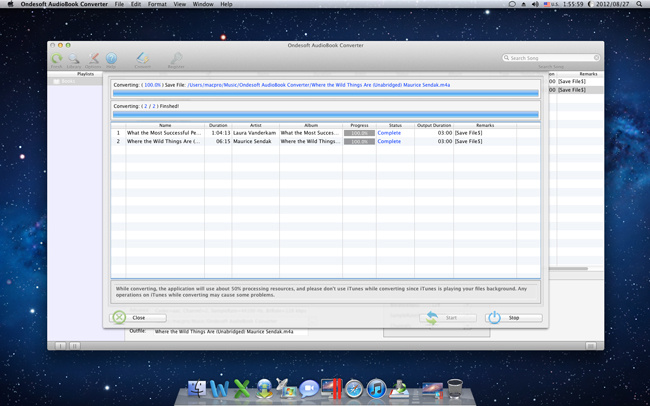Open the saved file path link
This screenshot has height=406, width=650.
point(318,85)
